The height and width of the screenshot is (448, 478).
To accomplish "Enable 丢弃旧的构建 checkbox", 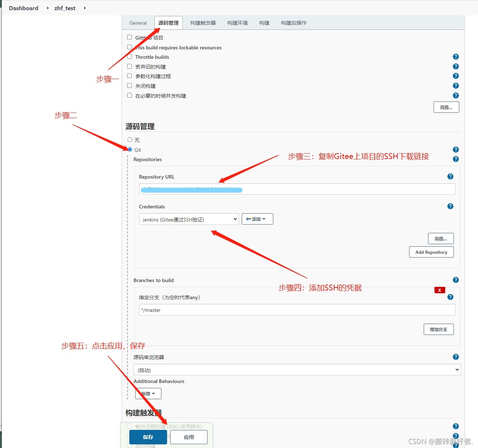I will point(129,66).
